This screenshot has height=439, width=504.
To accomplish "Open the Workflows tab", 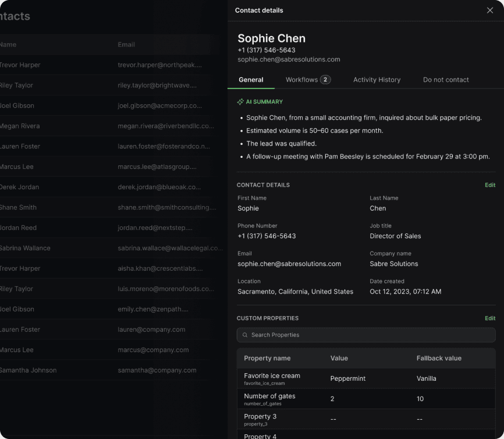I will coord(308,80).
